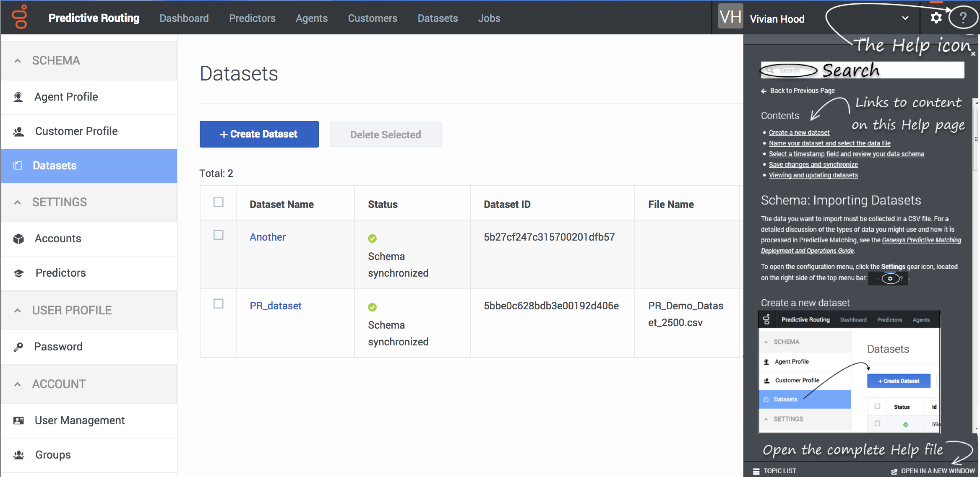This screenshot has height=477, width=980.
Task: Open the 'Create a new dataset' help link
Action: 799,132
